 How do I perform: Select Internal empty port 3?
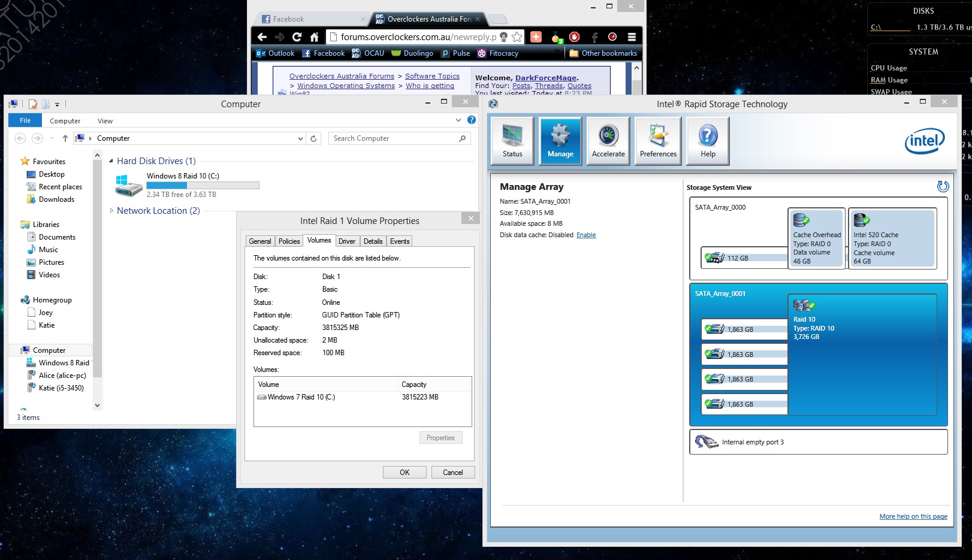point(819,442)
